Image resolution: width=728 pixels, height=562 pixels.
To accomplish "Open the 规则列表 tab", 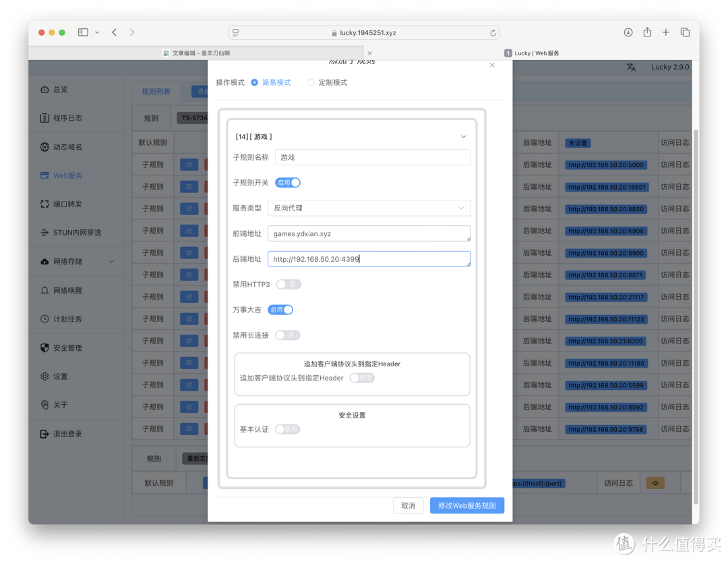I will [x=156, y=92].
